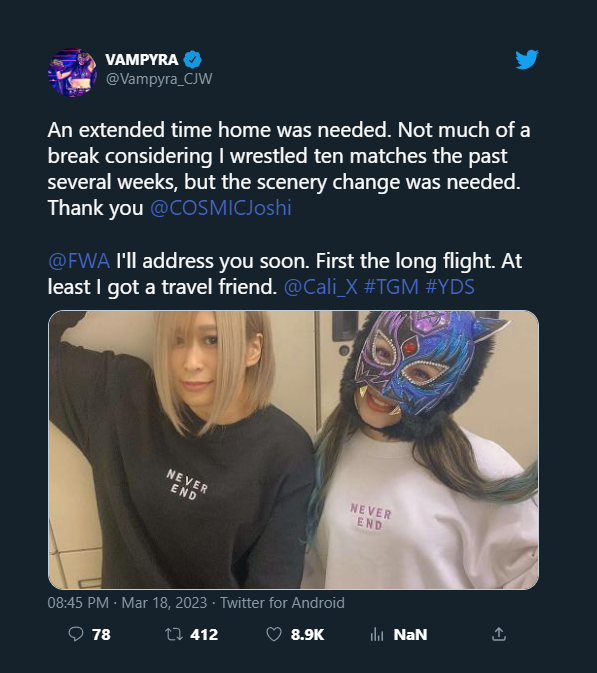Click the 412 retweet count
The width and height of the screenshot is (597, 673).
204,634
